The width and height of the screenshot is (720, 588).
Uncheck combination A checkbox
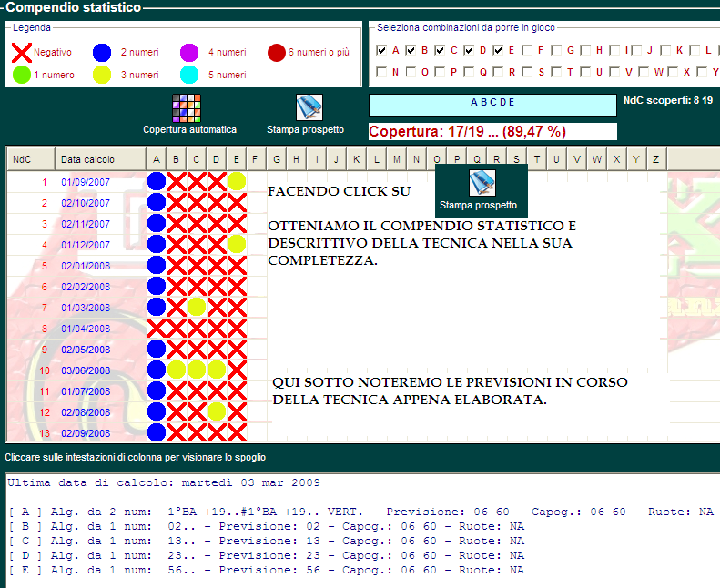click(381, 50)
